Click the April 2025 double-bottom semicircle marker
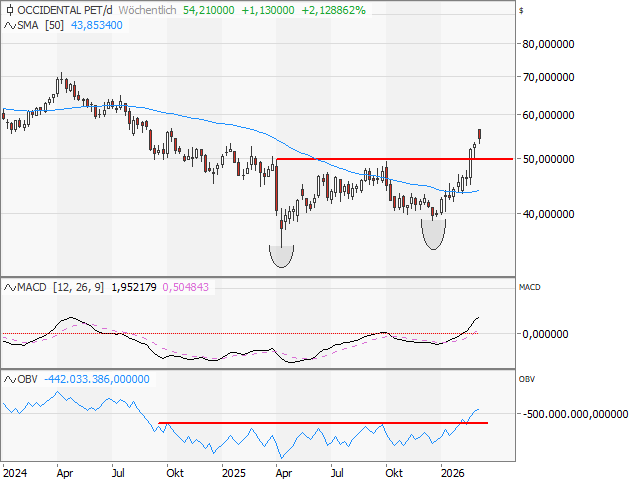This screenshot has width=640, height=480. click(281, 256)
